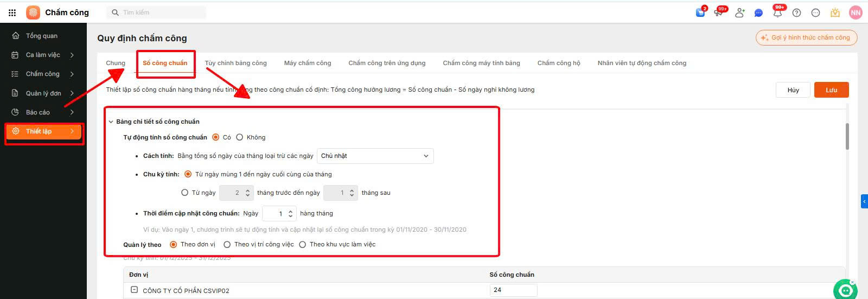The image size is (868, 299).
Task: Click the Chấm công list icon
Action: tap(15, 74)
